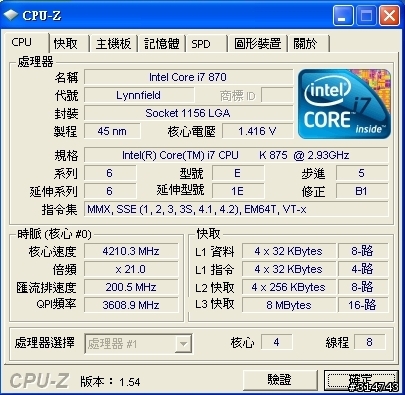Click the specification field with K 875

click(236, 155)
